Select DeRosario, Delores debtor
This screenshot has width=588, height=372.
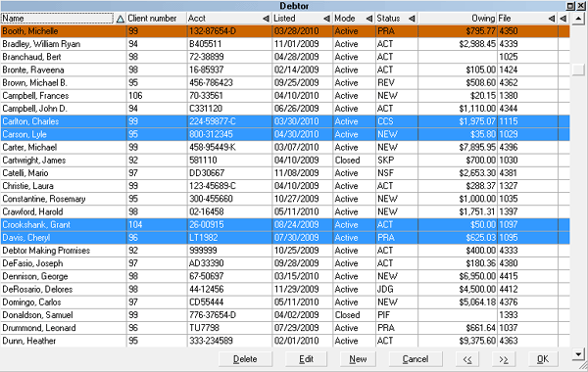(x=285, y=290)
